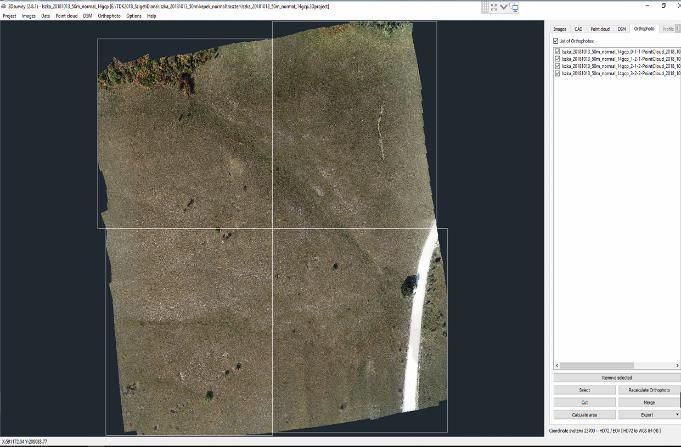The image size is (681, 447).
Task: Click the monitor icon in the title bar
Action: click(x=514, y=7)
